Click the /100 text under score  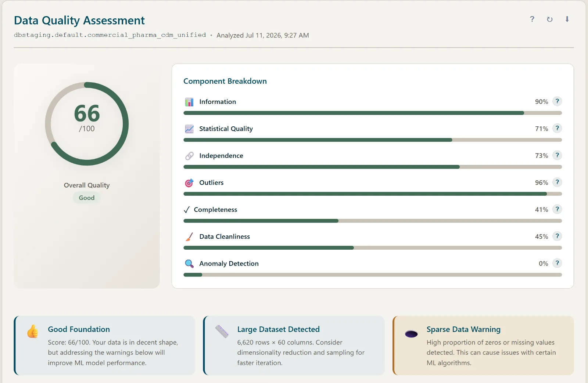point(87,129)
